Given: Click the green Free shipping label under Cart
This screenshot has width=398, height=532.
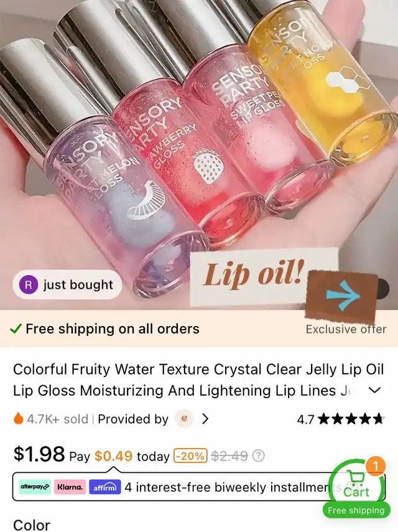Looking at the screenshot, I should click(356, 510).
